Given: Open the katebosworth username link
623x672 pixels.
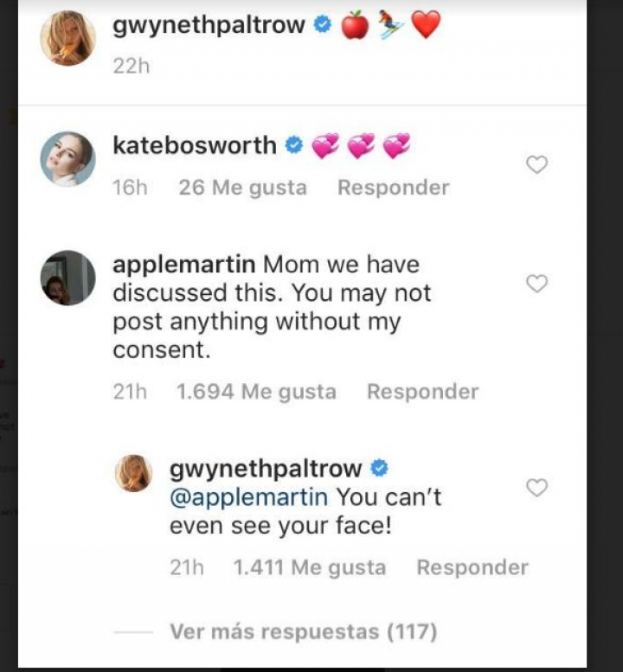Looking at the screenshot, I should click(195, 146).
